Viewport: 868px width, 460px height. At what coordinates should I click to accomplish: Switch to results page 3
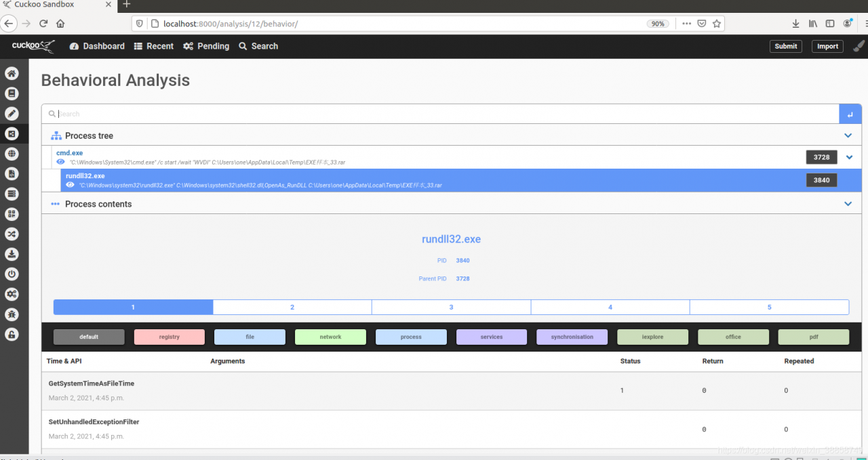[x=451, y=308]
